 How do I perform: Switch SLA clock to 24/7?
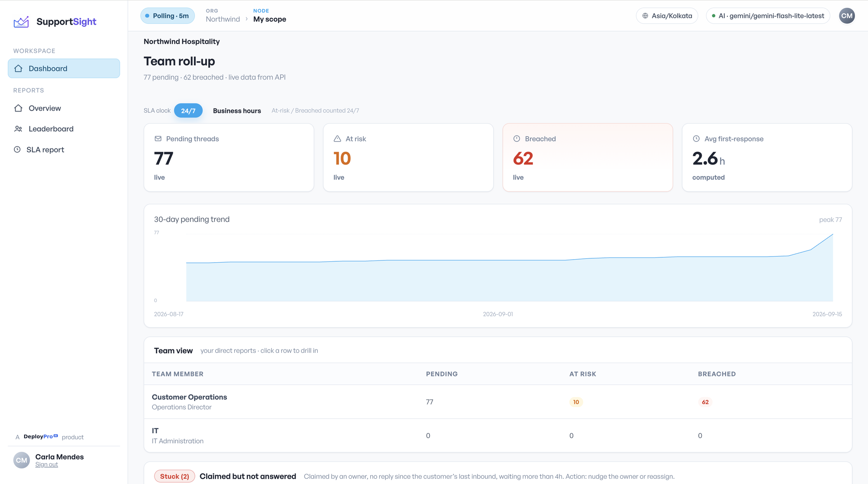point(188,111)
